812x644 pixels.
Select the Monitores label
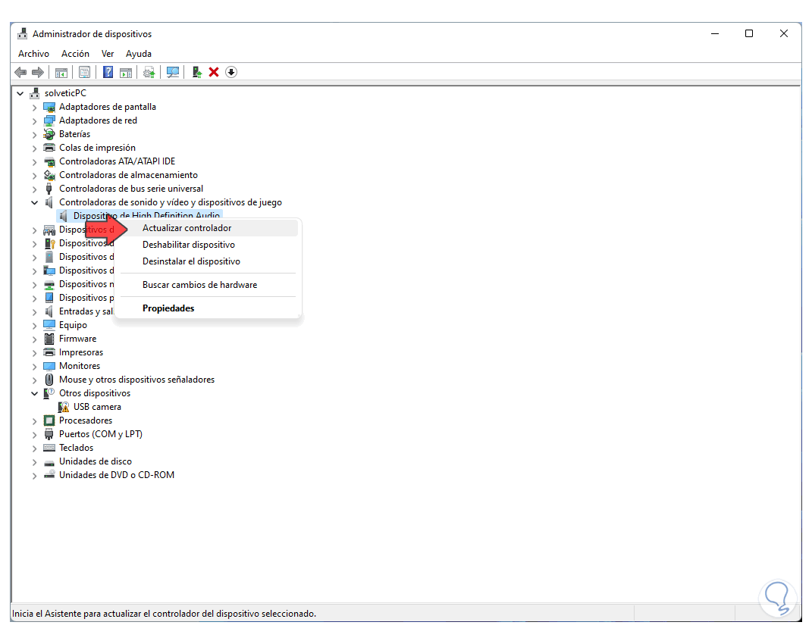tap(80, 366)
